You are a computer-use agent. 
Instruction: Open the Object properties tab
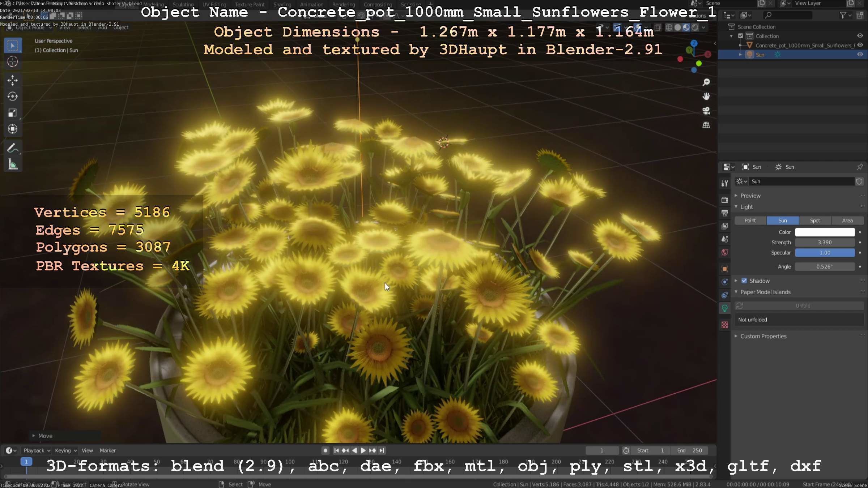tap(724, 269)
